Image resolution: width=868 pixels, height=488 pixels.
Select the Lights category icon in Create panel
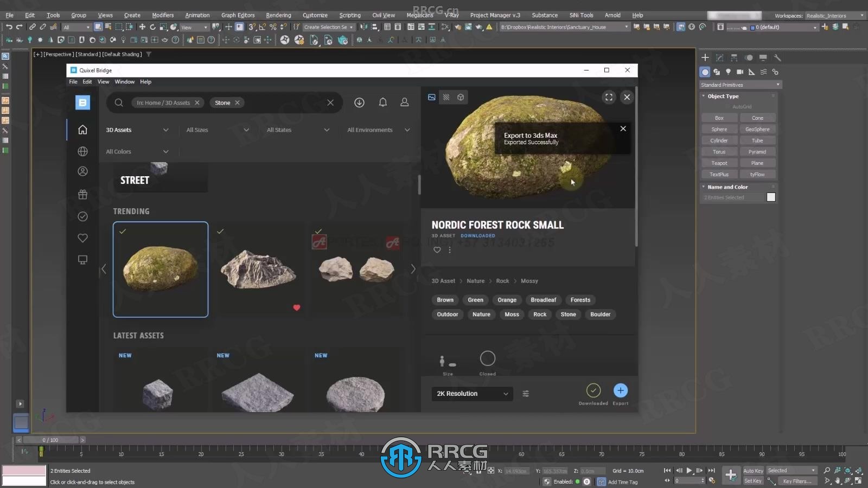pos(728,72)
